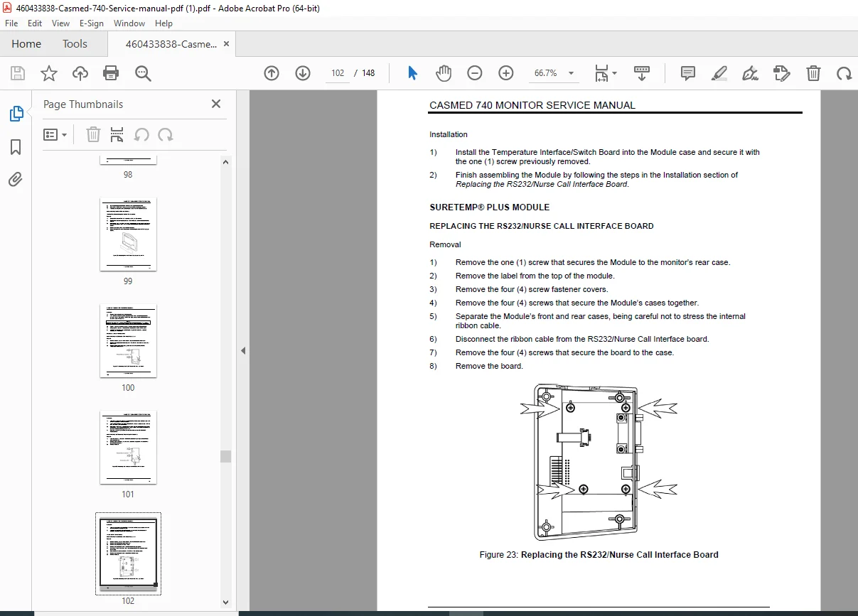
Task: Close the 460433838-Casme... document tab
Action: pos(226,44)
